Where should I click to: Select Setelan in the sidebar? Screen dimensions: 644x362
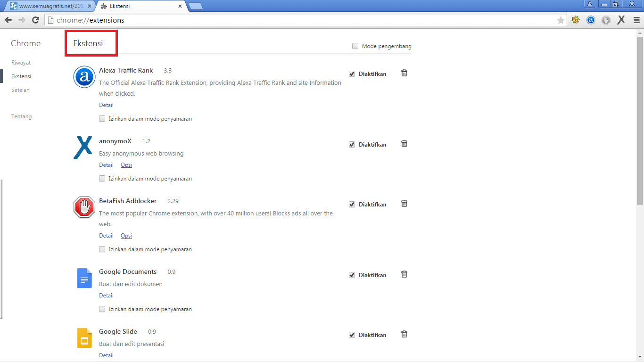[20, 90]
